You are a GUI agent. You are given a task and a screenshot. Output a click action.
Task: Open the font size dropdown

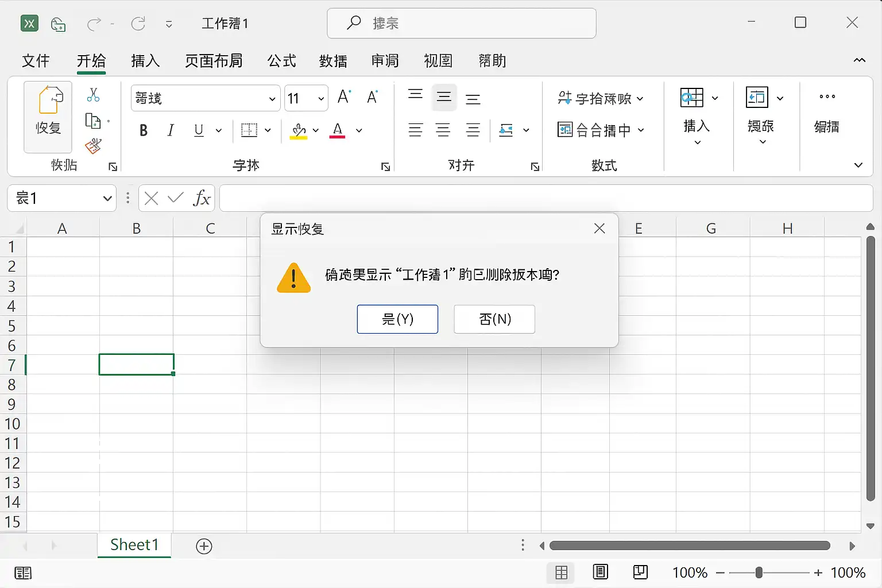click(x=322, y=99)
